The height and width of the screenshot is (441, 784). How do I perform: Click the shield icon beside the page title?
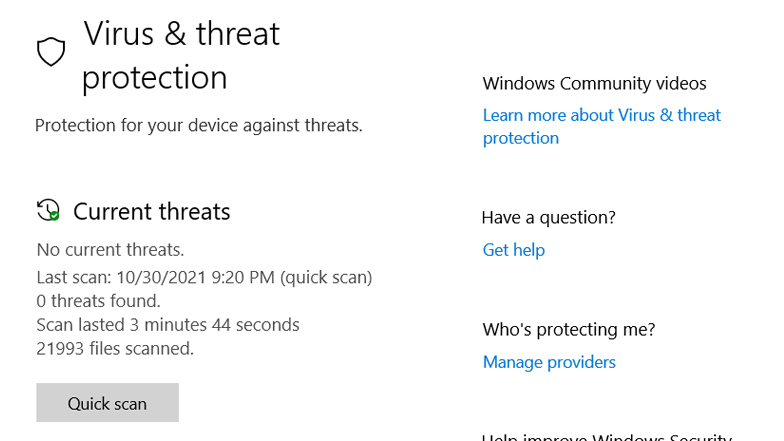click(51, 52)
